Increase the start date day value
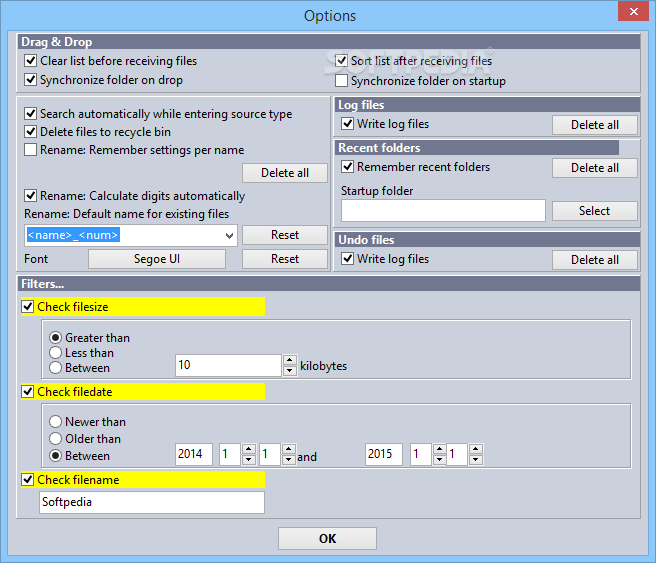Screen dimensions: 656x563 click(x=289, y=449)
